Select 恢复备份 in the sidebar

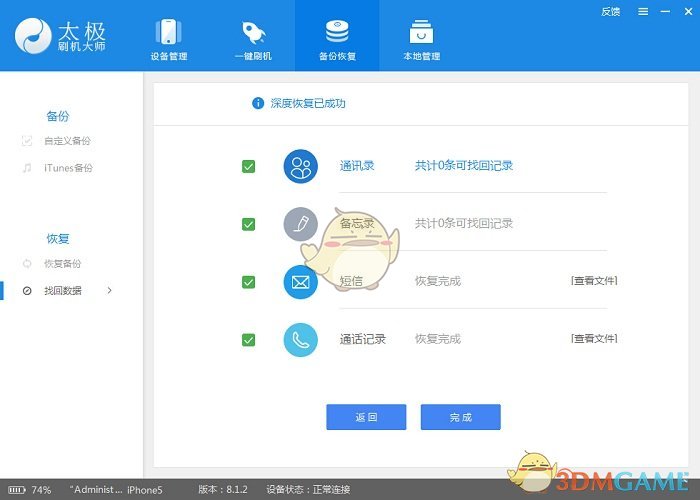(62, 263)
